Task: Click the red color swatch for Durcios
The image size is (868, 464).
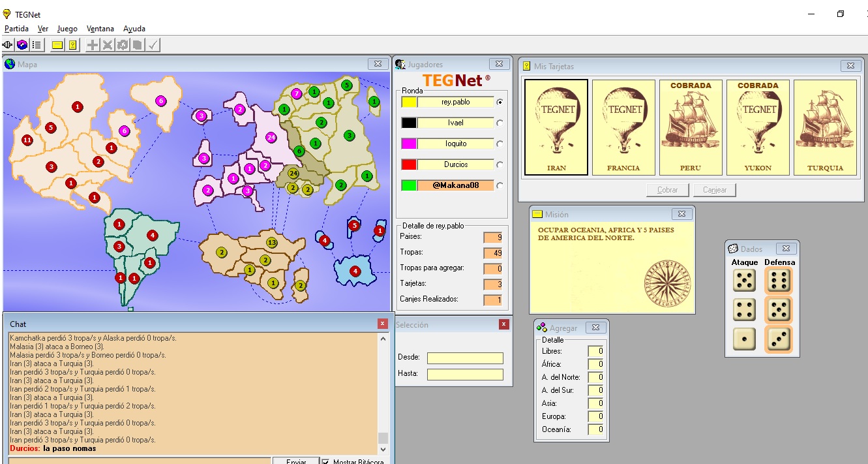Action: (409, 164)
